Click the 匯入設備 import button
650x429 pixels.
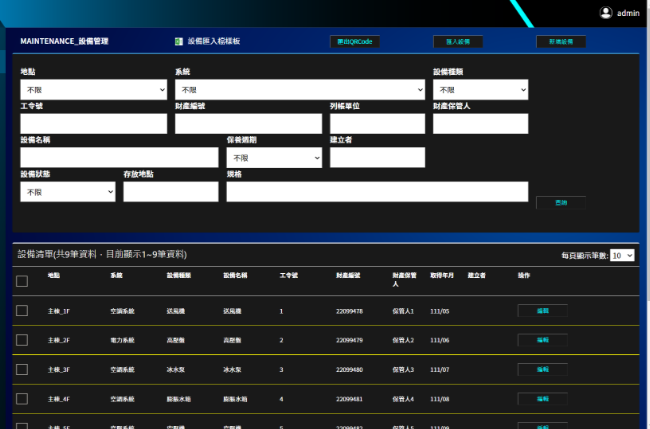point(458,42)
